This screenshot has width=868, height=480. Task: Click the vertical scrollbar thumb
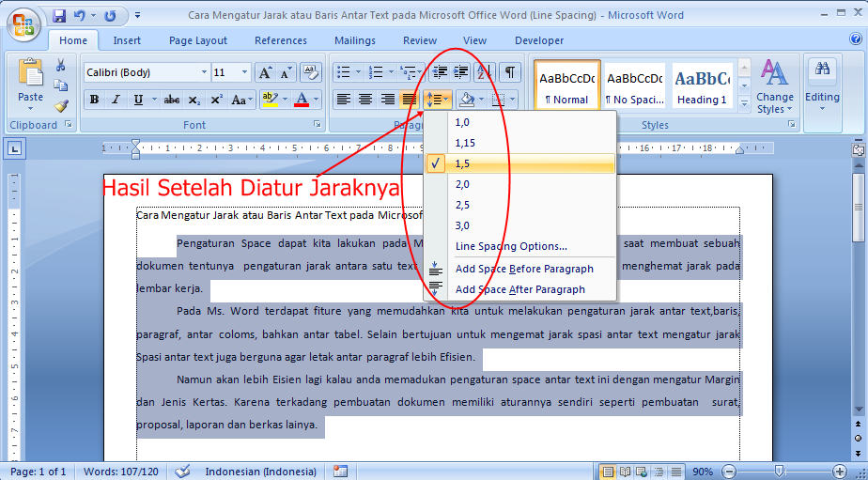[858, 207]
